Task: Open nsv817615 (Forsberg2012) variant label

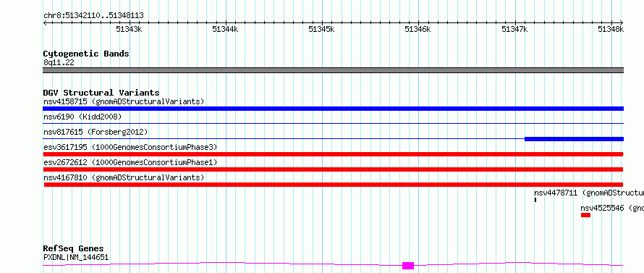Action: pos(96,132)
